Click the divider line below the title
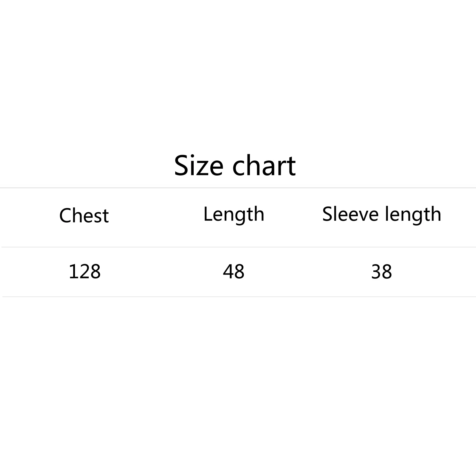 (238, 188)
